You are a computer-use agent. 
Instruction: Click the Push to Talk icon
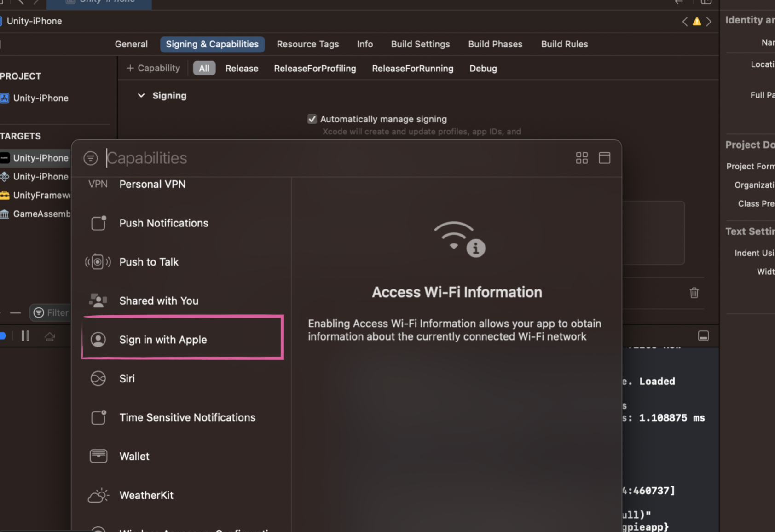tap(98, 262)
